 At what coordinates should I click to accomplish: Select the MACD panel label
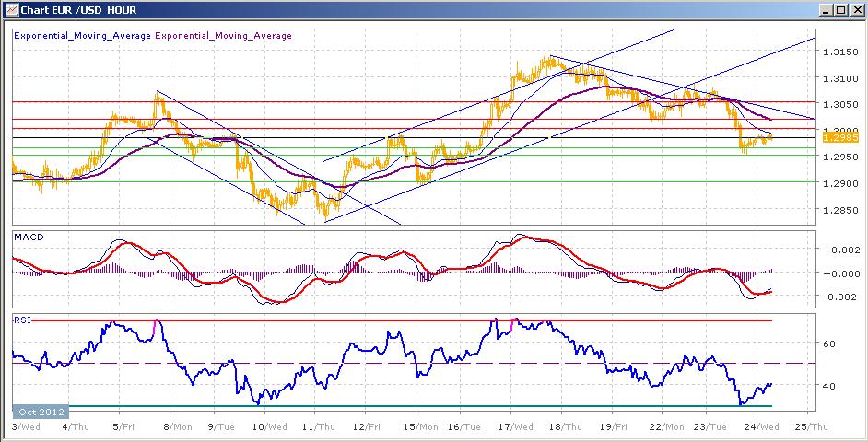pos(29,238)
